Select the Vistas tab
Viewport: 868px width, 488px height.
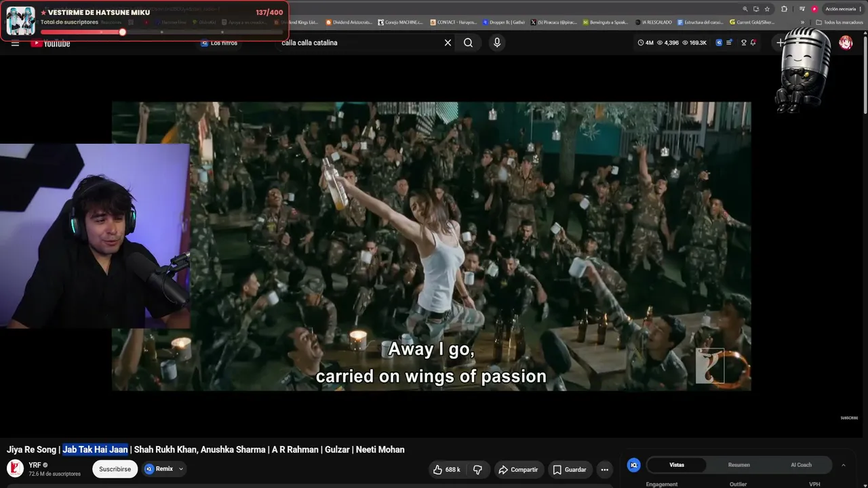click(x=677, y=465)
